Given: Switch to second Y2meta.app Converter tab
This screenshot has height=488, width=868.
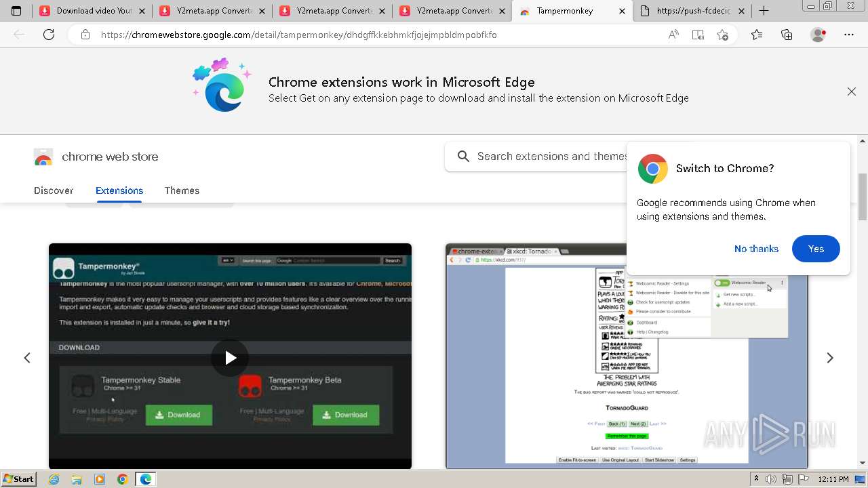Looking at the screenshot, I should (x=333, y=11).
